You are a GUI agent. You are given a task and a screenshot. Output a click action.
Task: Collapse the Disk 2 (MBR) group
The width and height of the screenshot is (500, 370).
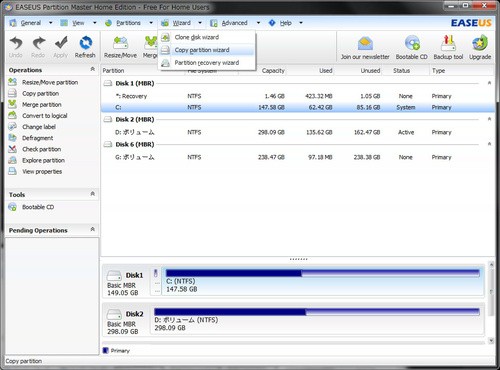coord(489,119)
